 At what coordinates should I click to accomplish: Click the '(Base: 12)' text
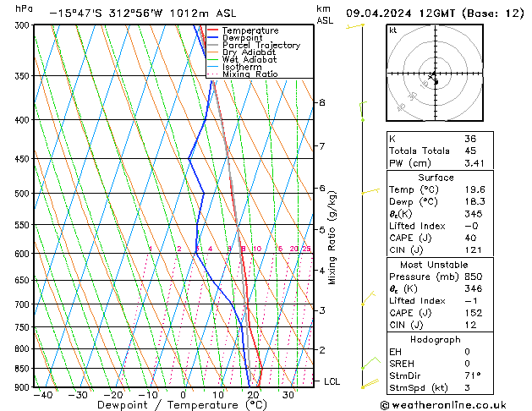point(492,14)
